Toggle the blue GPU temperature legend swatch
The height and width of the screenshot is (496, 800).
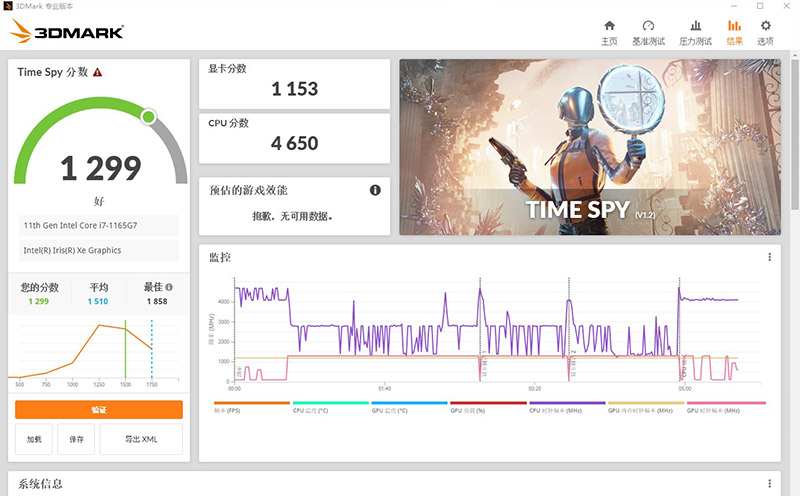[x=409, y=403]
